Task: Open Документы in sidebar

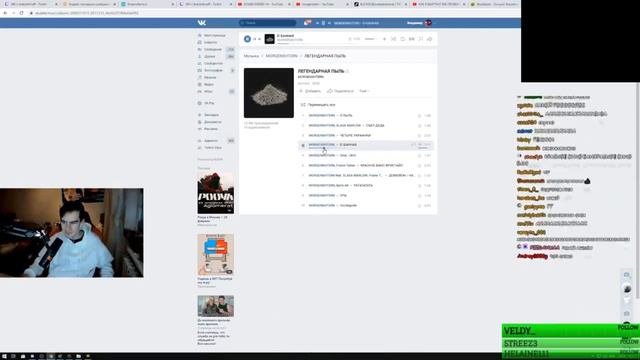Action: point(210,122)
